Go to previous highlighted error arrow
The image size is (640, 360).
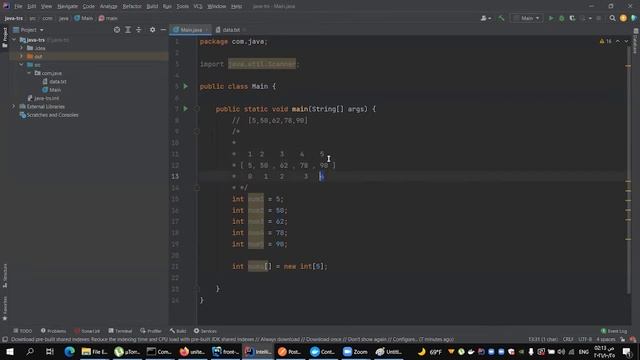coord(618,41)
